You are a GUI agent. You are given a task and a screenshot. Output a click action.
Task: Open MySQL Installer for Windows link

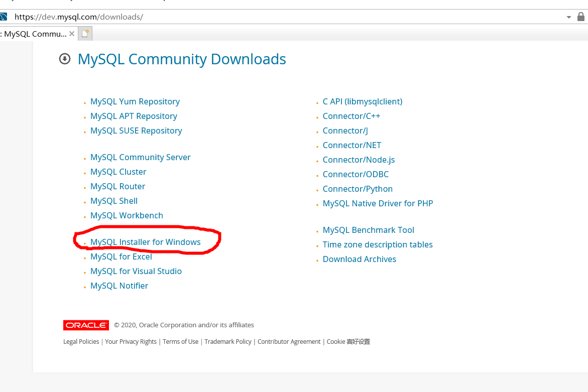(146, 242)
